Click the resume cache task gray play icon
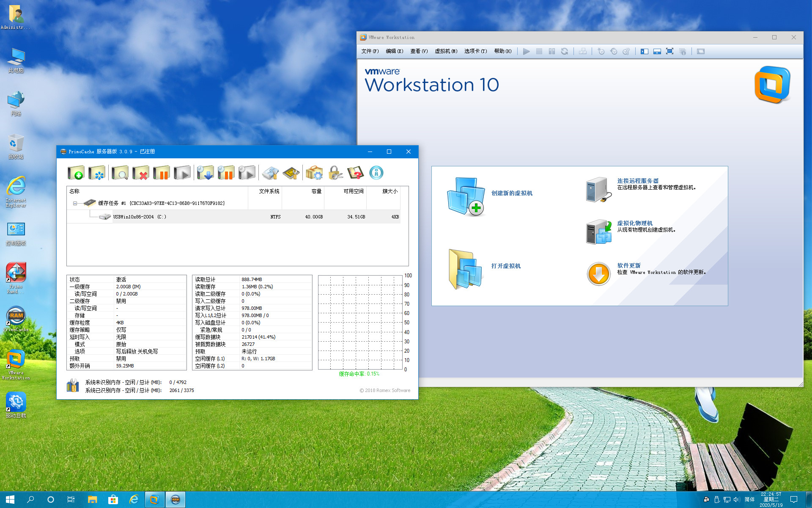812x508 pixels. (182, 173)
